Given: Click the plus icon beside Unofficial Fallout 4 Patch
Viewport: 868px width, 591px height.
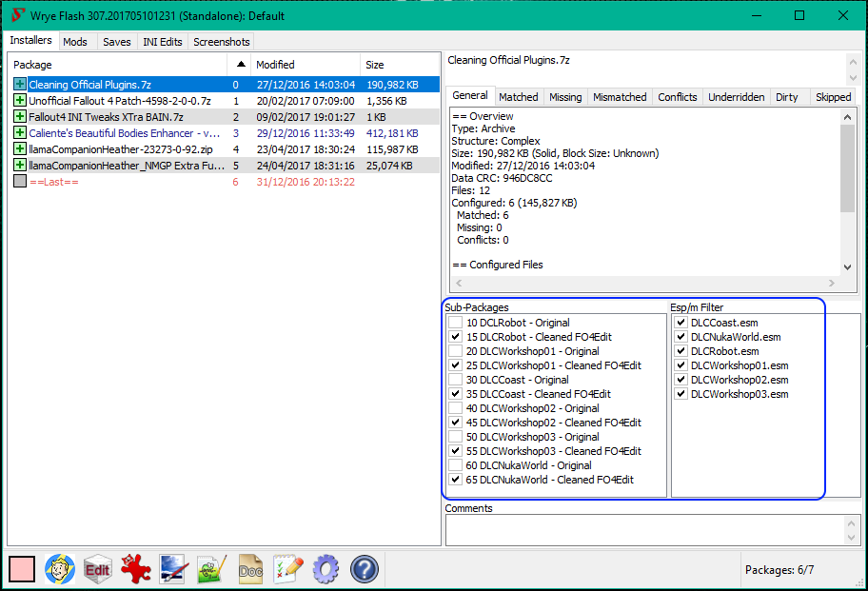Looking at the screenshot, I should coord(20,100).
